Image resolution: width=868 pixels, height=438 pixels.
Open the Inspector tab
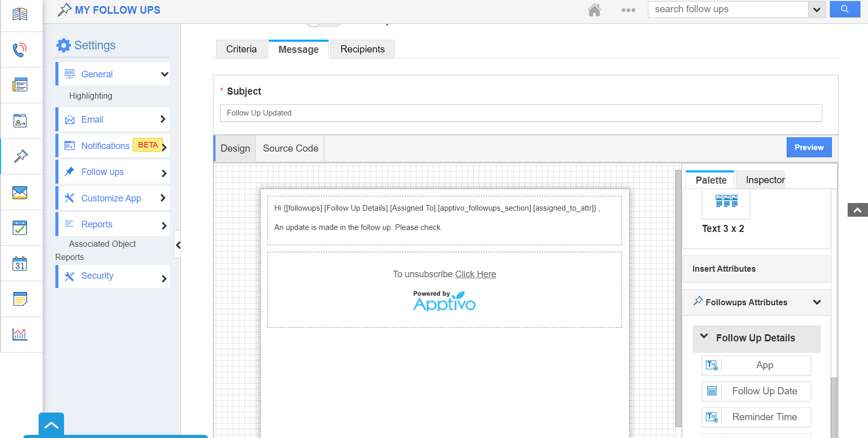[x=765, y=180]
